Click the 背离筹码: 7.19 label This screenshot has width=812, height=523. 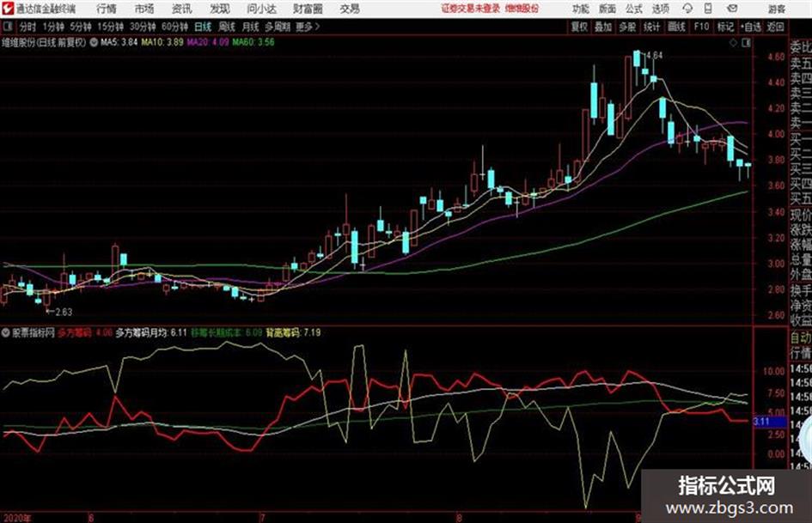coord(293,332)
